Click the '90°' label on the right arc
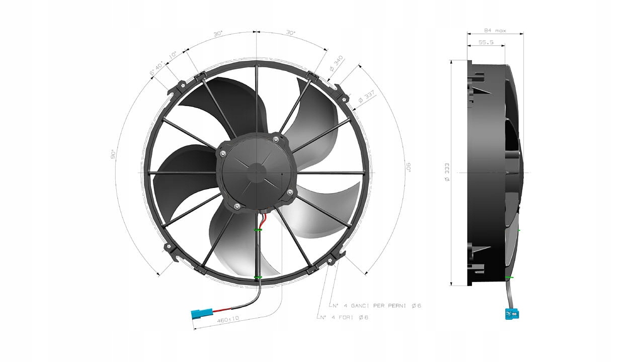644x362 pixels. click(409, 166)
